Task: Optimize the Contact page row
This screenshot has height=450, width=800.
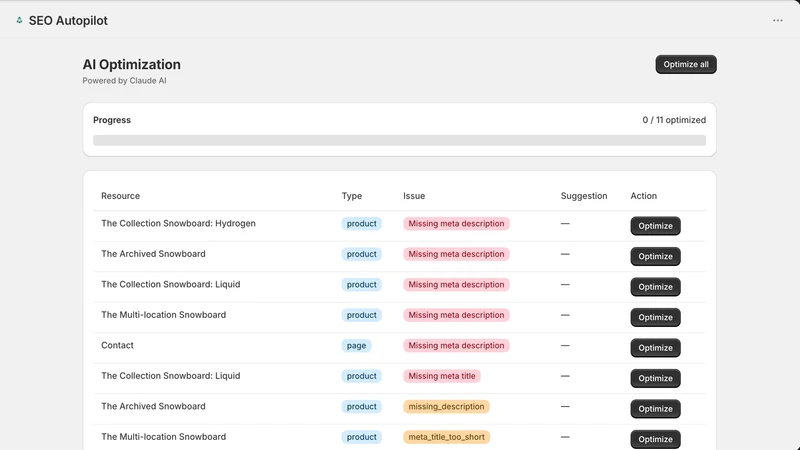Action: pyautogui.click(x=655, y=347)
